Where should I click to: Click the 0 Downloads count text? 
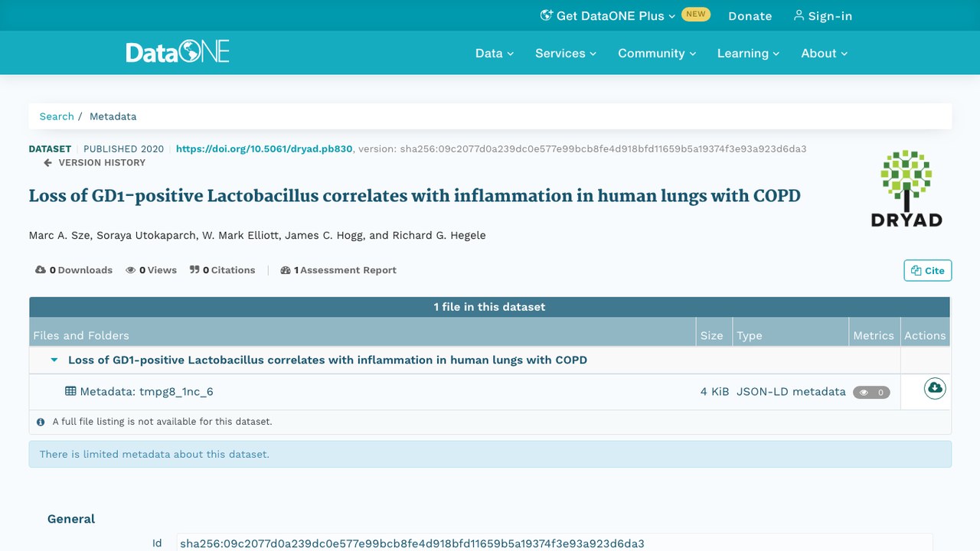(81, 270)
